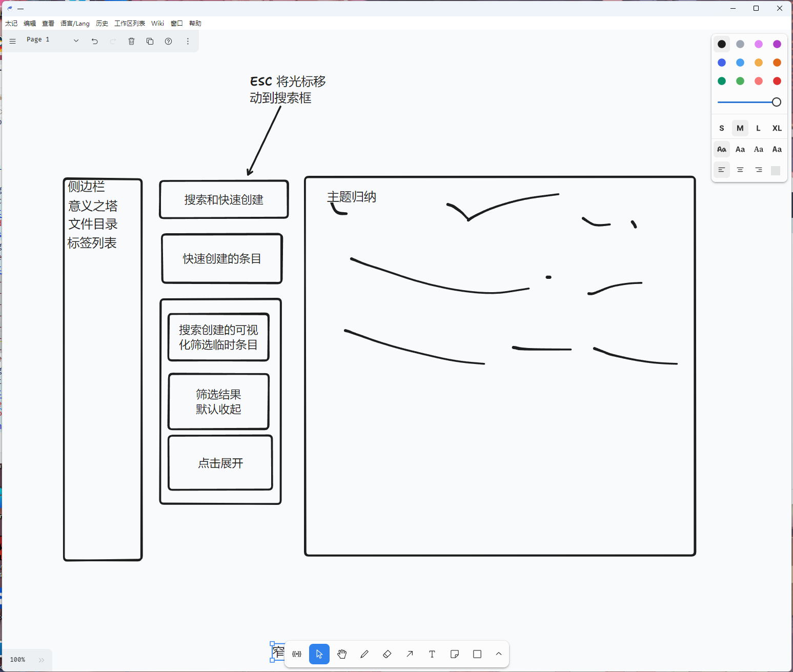Select the Eraser tool
This screenshot has height=672, width=793.
pos(387,654)
